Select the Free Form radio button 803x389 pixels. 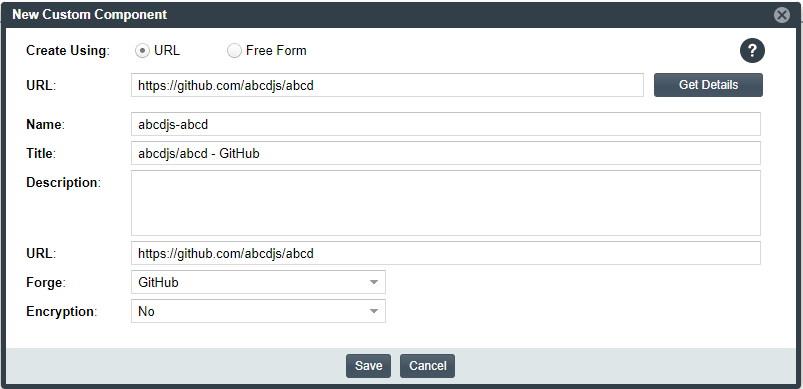tap(234, 51)
